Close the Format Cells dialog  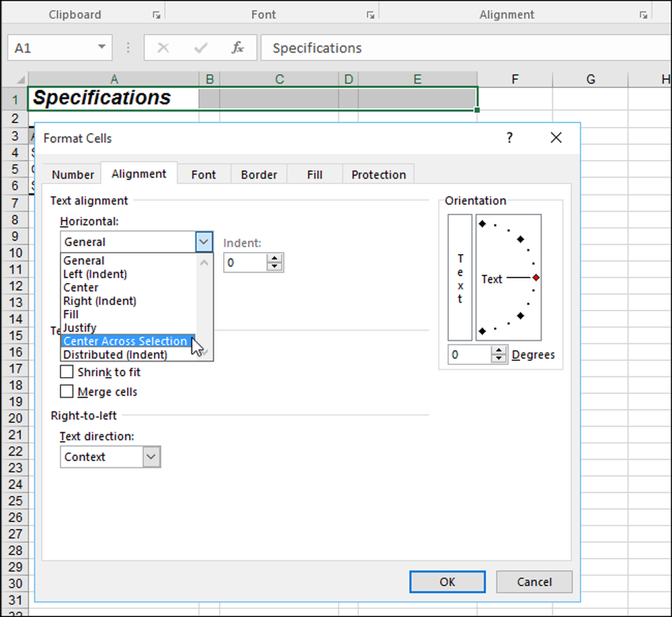click(556, 138)
